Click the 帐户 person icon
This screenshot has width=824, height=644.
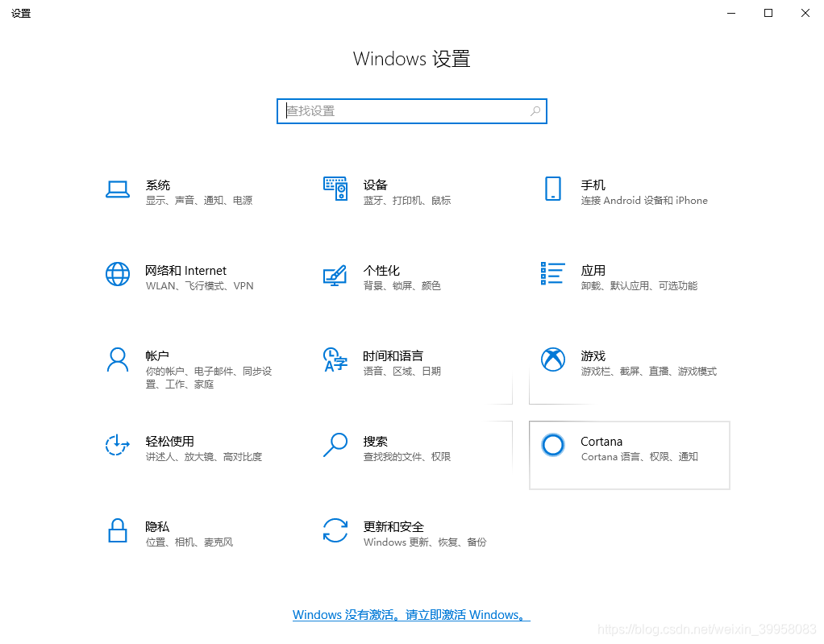click(117, 359)
